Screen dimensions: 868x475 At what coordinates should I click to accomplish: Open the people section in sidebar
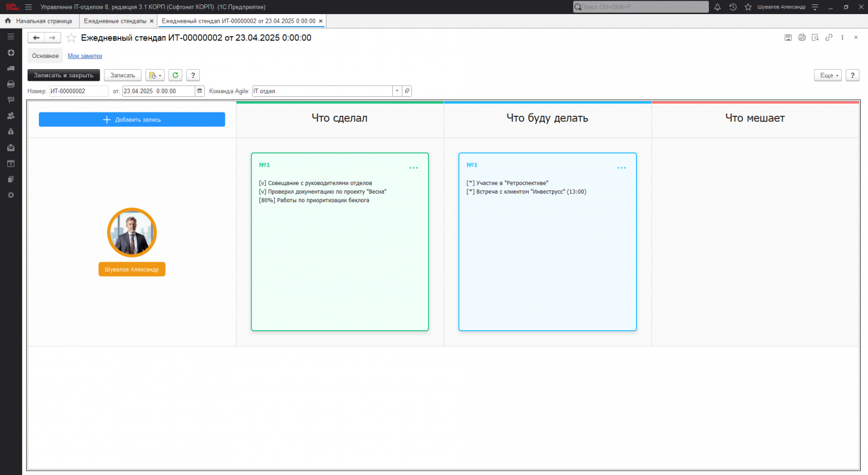(x=11, y=116)
